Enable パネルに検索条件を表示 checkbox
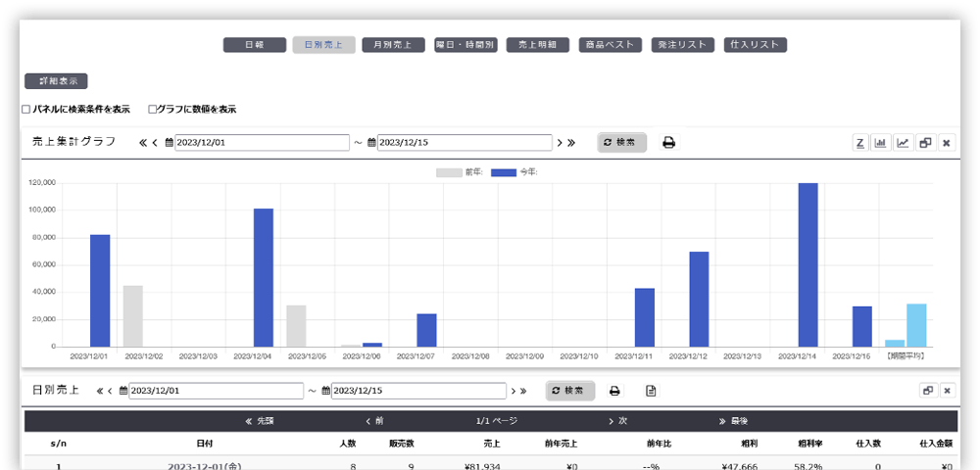Image resolution: width=980 pixels, height=470 pixels. [x=26, y=110]
